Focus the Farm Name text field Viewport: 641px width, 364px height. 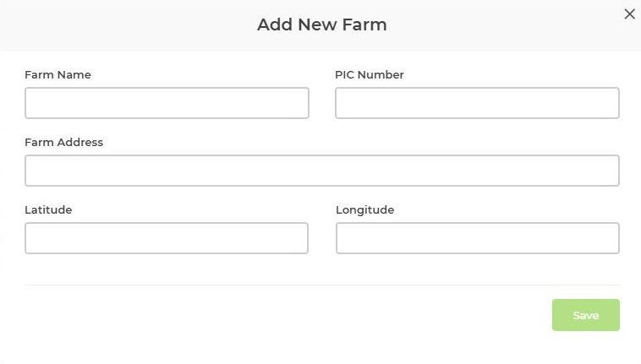click(167, 103)
